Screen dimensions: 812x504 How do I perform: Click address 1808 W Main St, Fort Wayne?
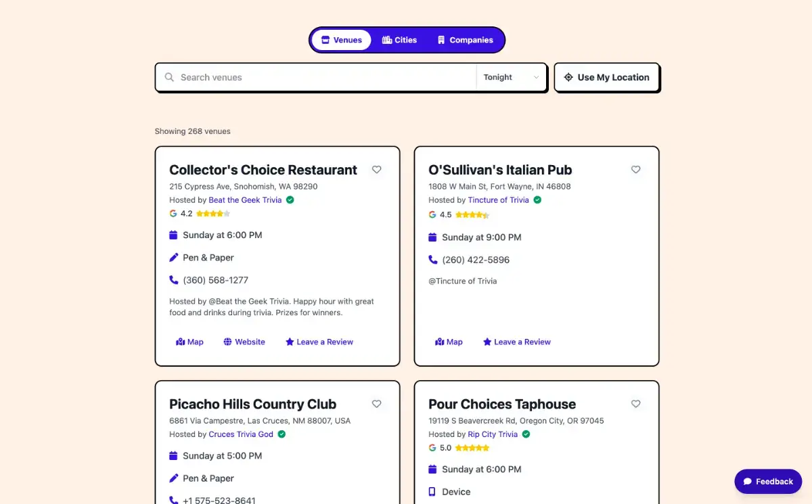point(499,187)
